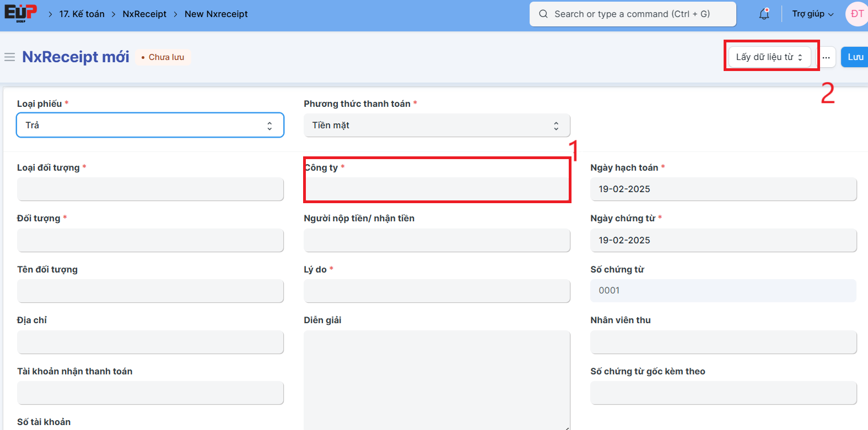Navigate to NxReceipt breadcrumb
The width and height of the screenshot is (868, 430).
(144, 14)
